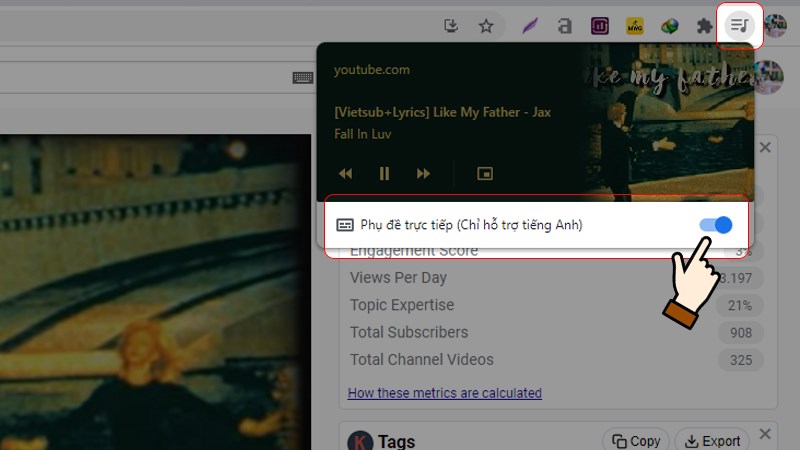Select the Views Per Day metric label
800x450 pixels.
398,278
